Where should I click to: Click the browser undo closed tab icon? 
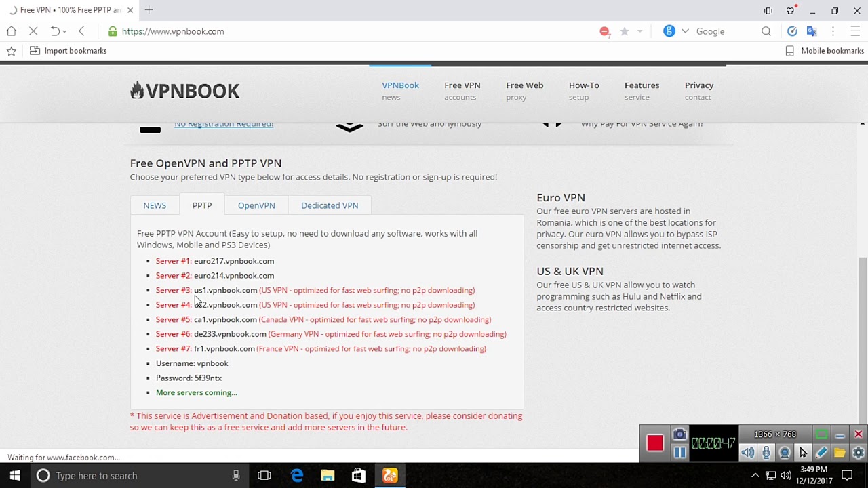pyautogui.click(x=55, y=31)
